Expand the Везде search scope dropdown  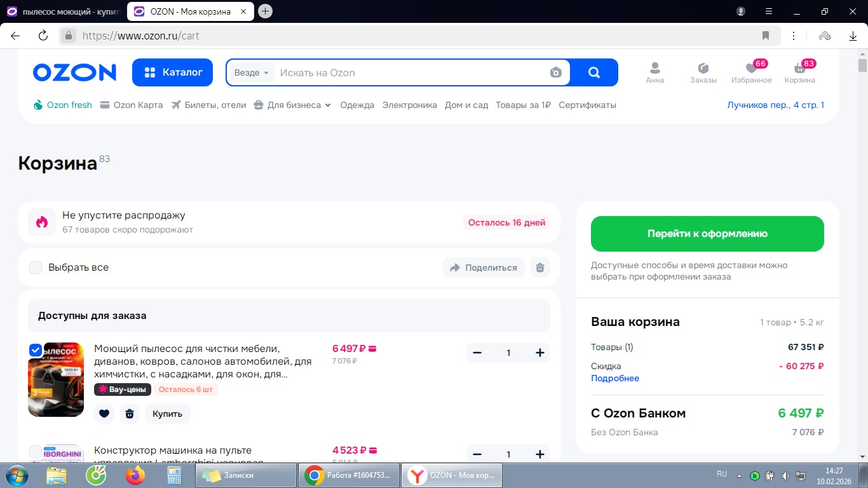[x=252, y=72]
